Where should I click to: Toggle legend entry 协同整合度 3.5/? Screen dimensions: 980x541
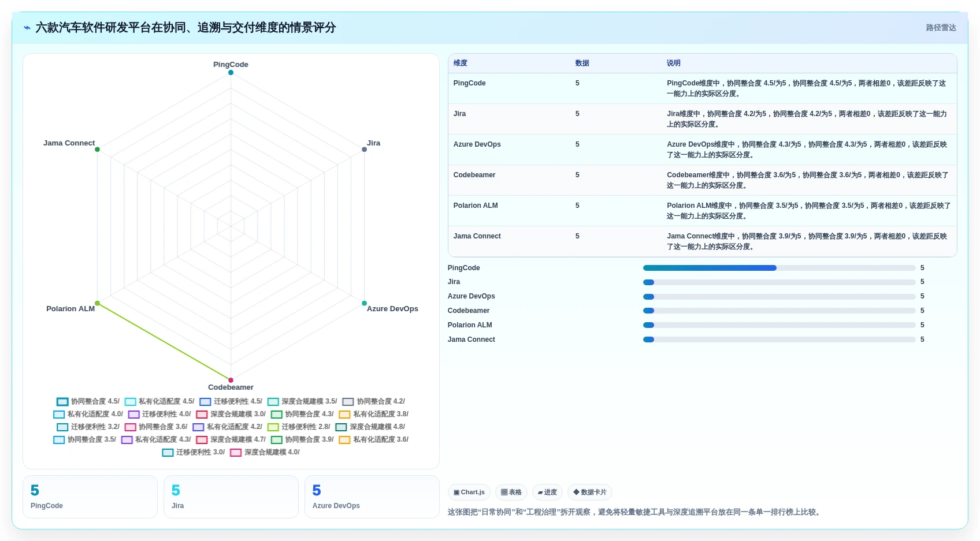(84, 439)
